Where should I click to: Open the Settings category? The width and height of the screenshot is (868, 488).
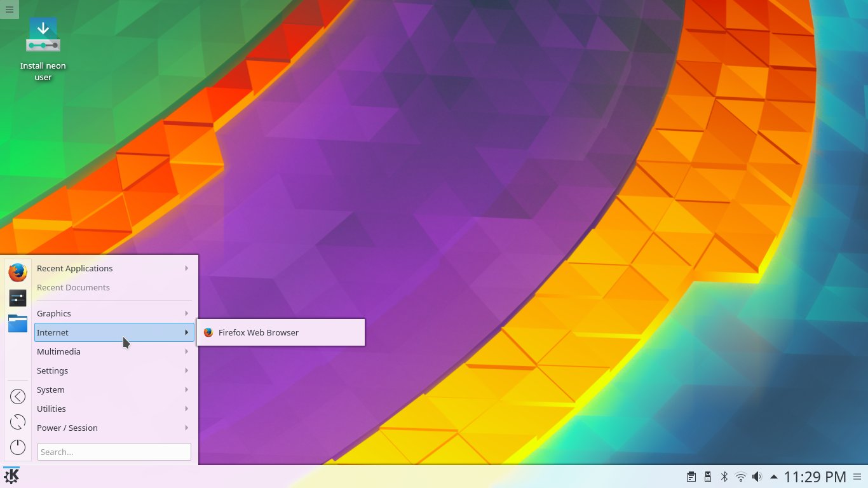click(x=114, y=370)
